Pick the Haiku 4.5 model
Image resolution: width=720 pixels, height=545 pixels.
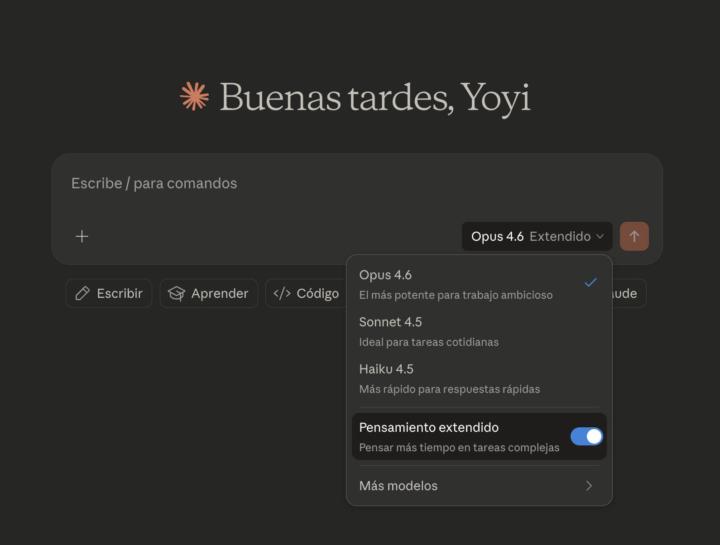point(479,379)
